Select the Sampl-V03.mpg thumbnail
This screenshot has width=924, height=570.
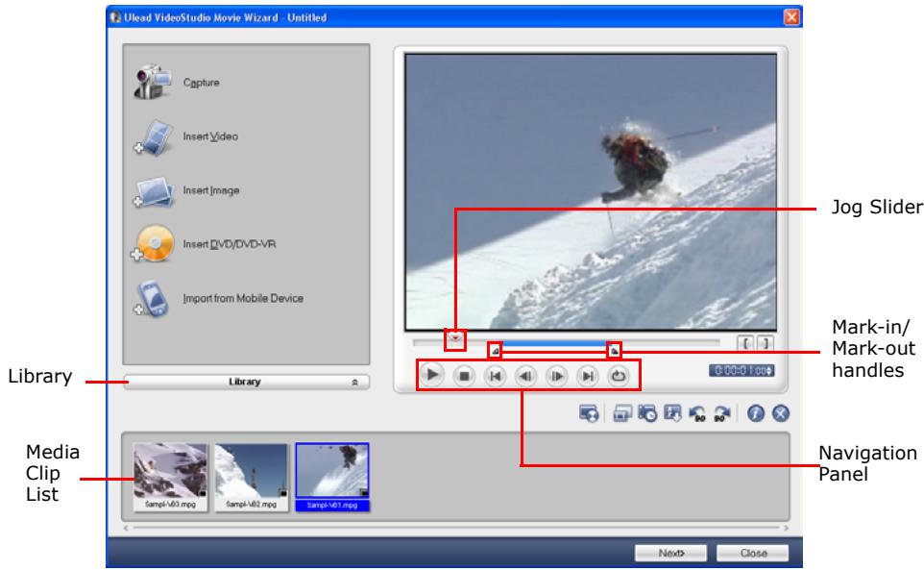170,476
